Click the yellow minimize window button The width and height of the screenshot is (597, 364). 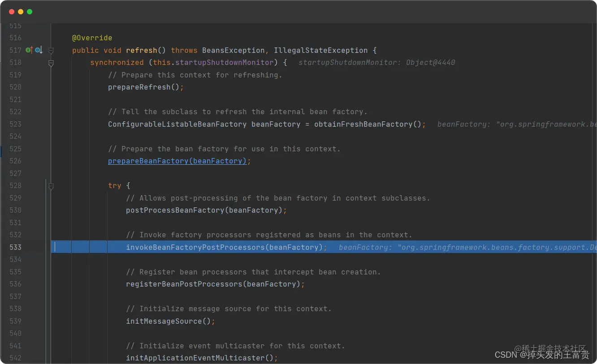[21, 12]
